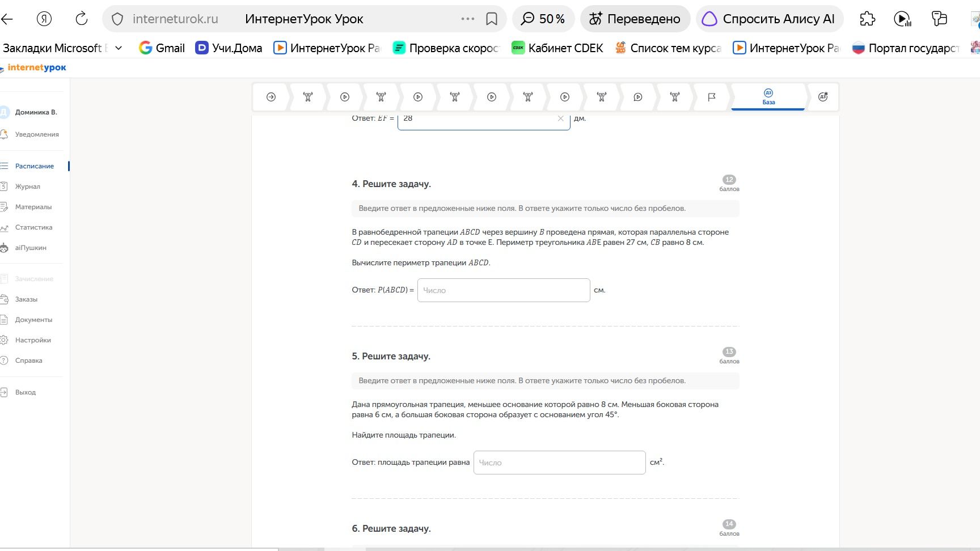
Task: Open Справка help section
Action: [x=28, y=361]
